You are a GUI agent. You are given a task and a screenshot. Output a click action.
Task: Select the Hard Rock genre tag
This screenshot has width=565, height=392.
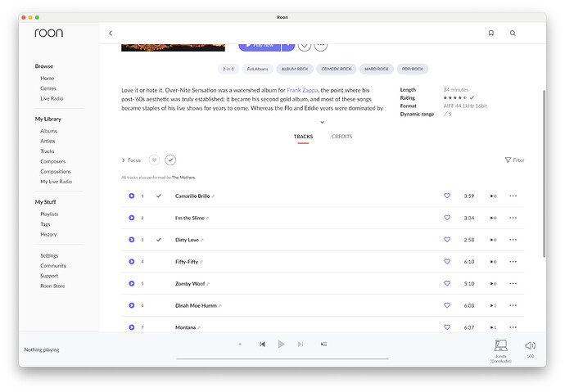click(x=375, y=70)
